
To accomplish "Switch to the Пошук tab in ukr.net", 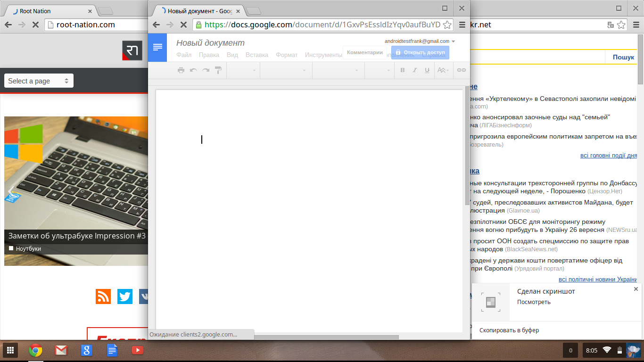I will click(x=623, y=57).
